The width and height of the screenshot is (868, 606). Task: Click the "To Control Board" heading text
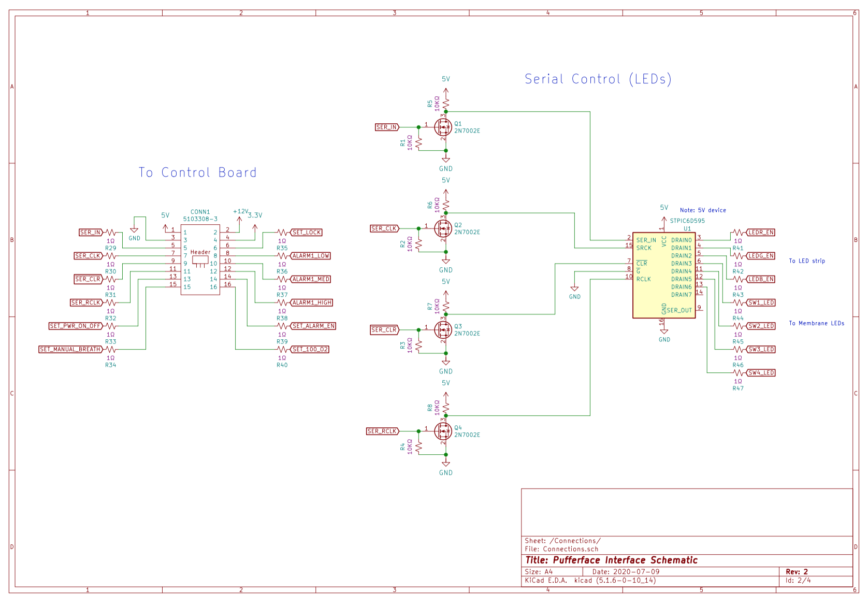click(x=197, y=172)
